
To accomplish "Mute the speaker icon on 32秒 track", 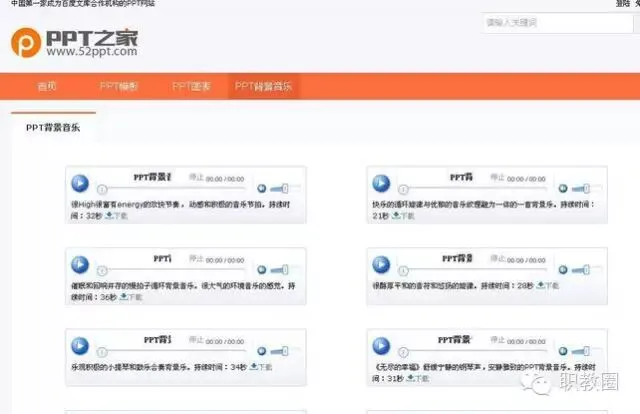I will [x=262, y=188].
